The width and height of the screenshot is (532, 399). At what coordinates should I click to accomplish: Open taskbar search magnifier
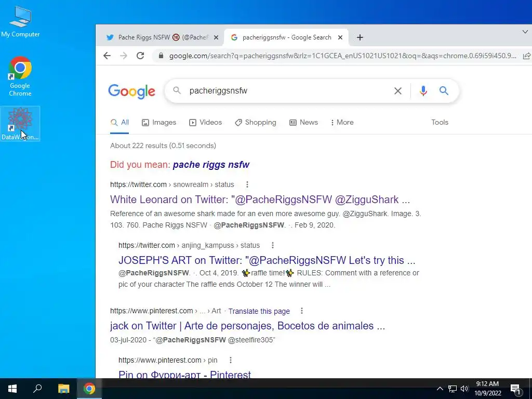coord(37,389)
